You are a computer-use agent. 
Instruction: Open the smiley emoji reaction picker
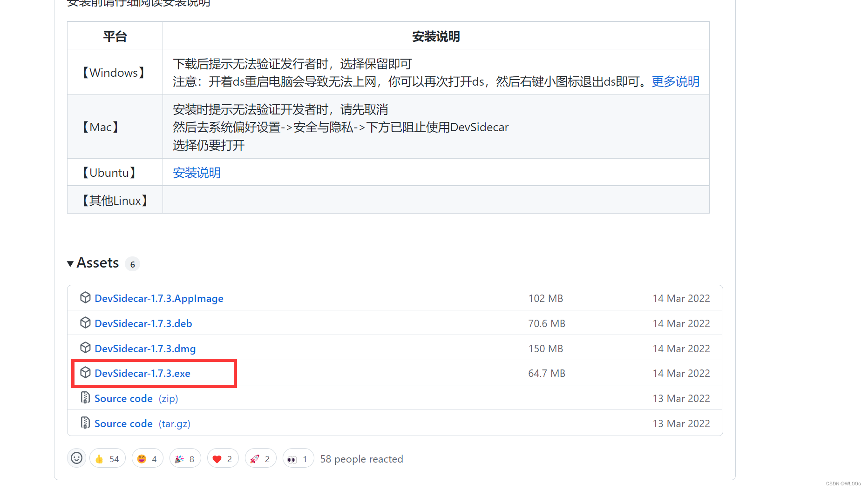click(76, 458)
